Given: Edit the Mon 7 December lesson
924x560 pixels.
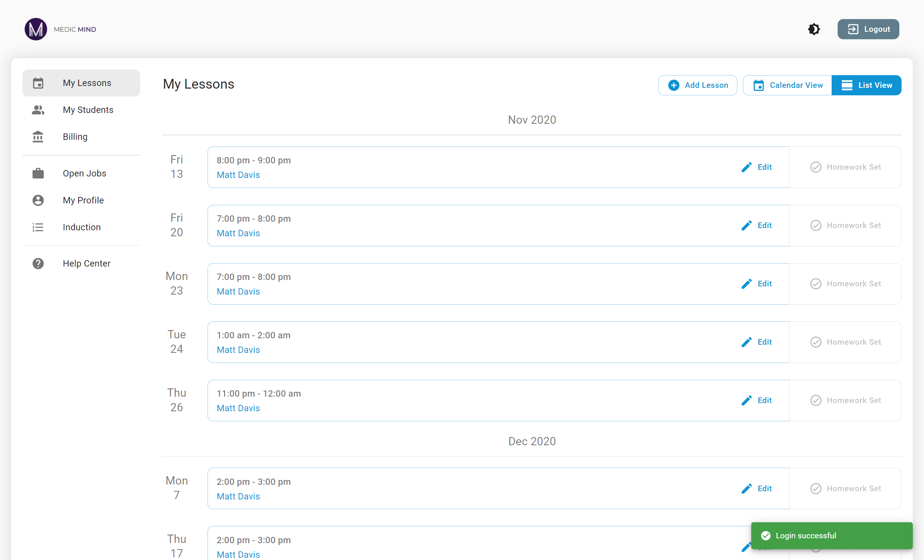Looking at the screenshot, I should point(756,488).
